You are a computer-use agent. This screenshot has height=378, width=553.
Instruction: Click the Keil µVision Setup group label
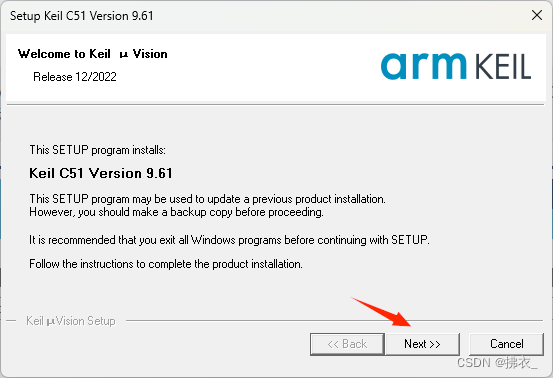tap(71, 321)
